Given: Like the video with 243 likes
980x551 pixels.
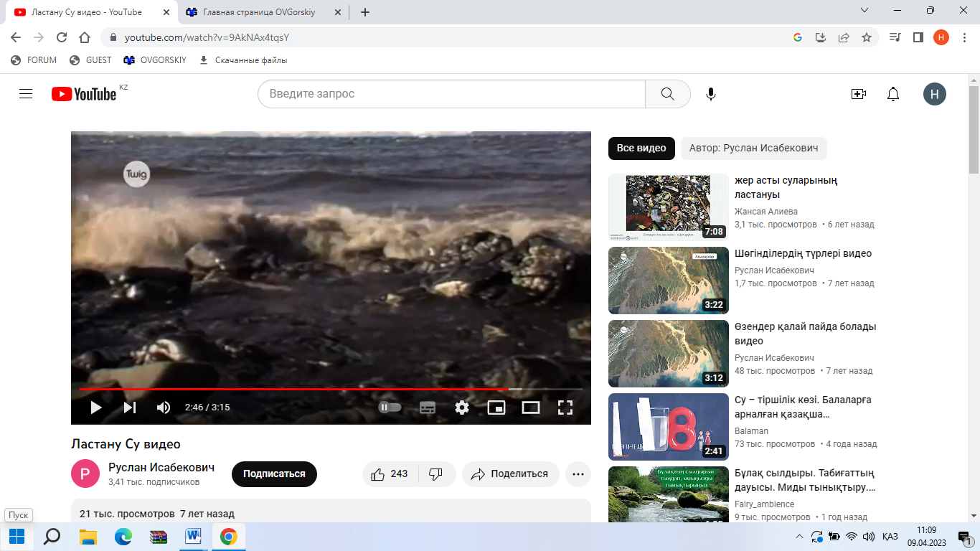Looking at the screenshot, I should click(390, 474).
